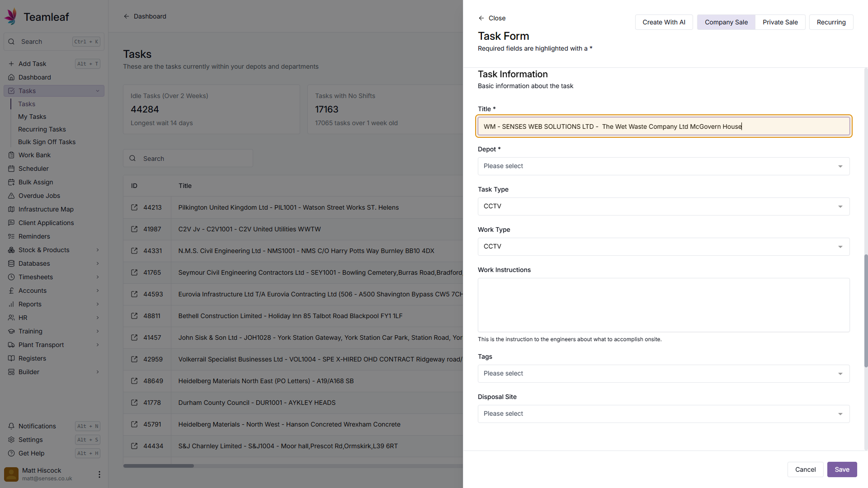
Task: Open task 41987 external link icon
Action: pos(134,229)
